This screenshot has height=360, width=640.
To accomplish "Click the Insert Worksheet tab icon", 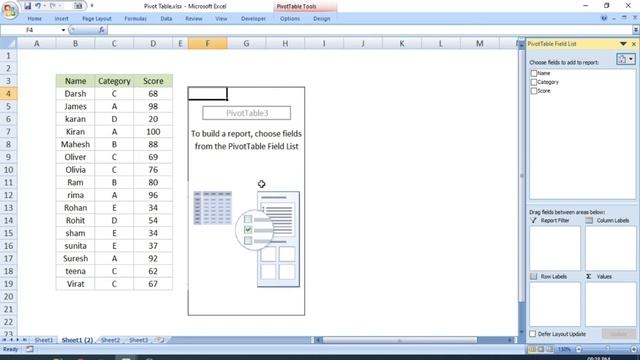I will (x=160, y=340).
